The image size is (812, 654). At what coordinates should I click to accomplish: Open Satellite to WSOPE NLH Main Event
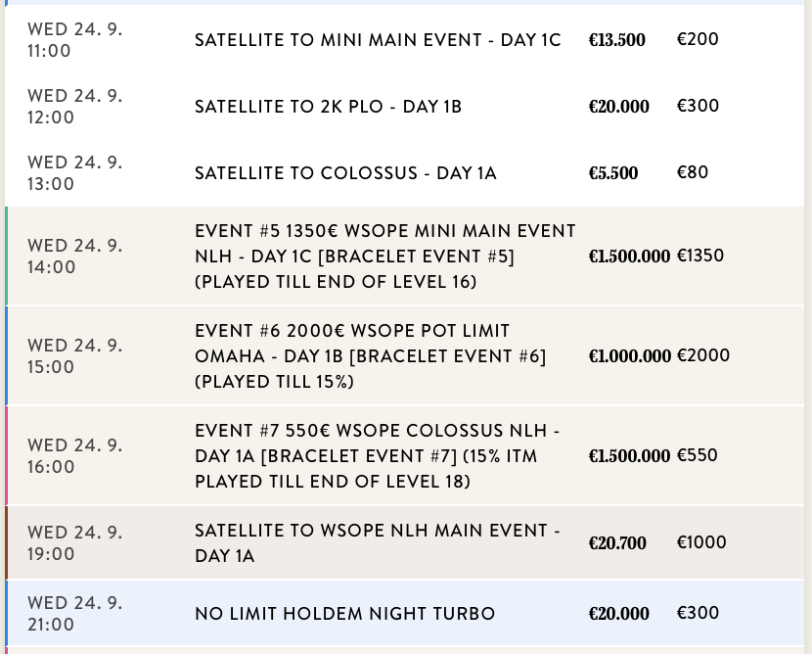pyautogui.click(x=377, y=542)
